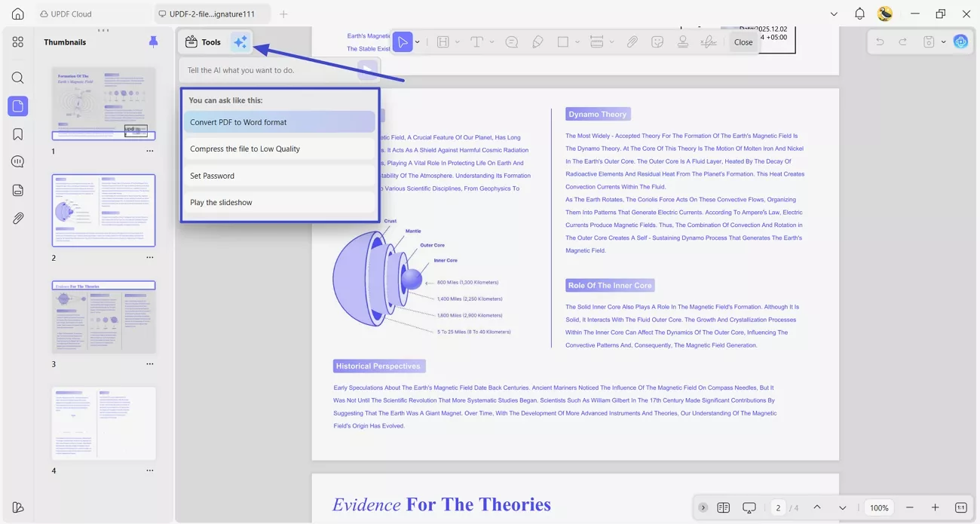Expand the Text tool dropdown arrow
Image resolution: width=980 pixels, height=524 pixels.
tap(492, 42)
